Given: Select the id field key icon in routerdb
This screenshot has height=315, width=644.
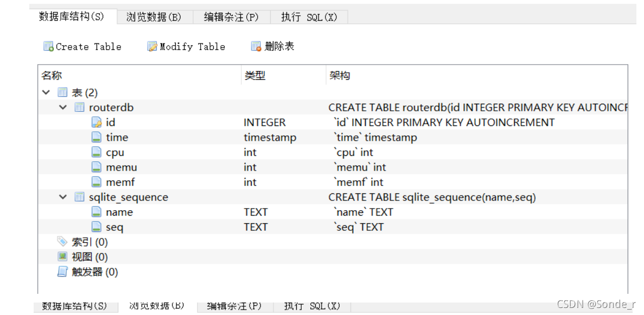Looking at the screenshot, I should pos(97,122).
